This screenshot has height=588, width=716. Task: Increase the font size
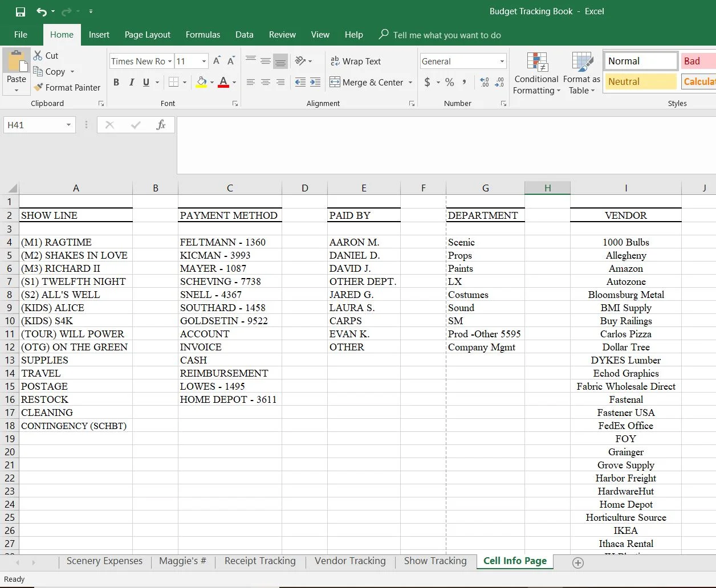pyautogui.click(x=217, y=61)
